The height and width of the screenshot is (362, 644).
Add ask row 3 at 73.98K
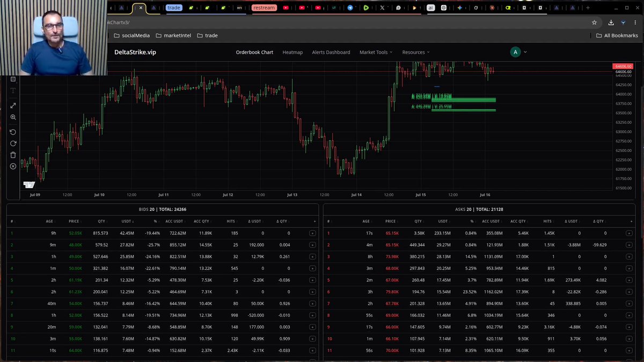pos(629,257)
